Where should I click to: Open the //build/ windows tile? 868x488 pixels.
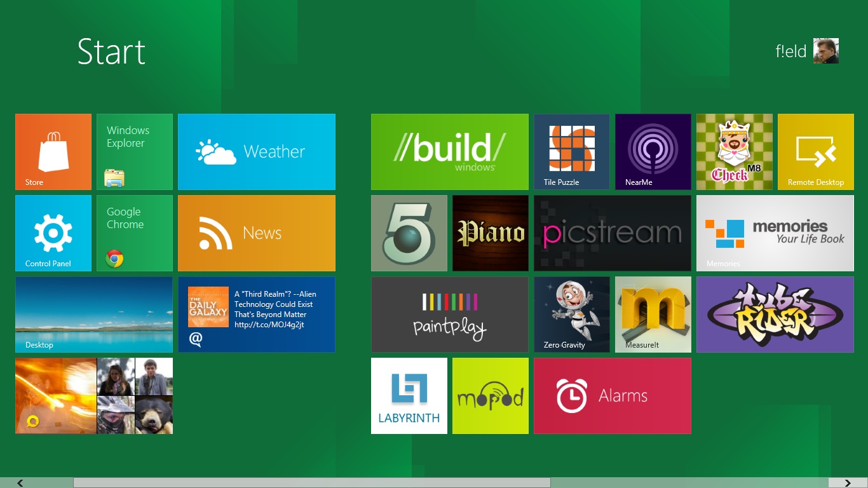(x=450, y=152)
